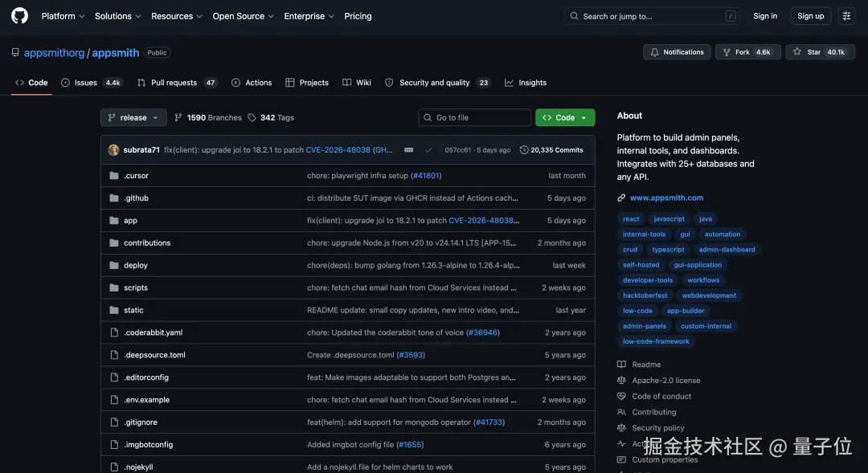Screen dimensions: 868x473
Task: Open the Pricing page
Action: (x=358, y=16)
